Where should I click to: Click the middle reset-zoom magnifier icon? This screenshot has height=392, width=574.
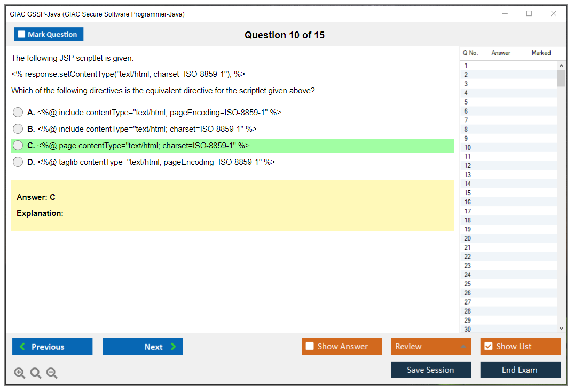click(x=35, y=373)
